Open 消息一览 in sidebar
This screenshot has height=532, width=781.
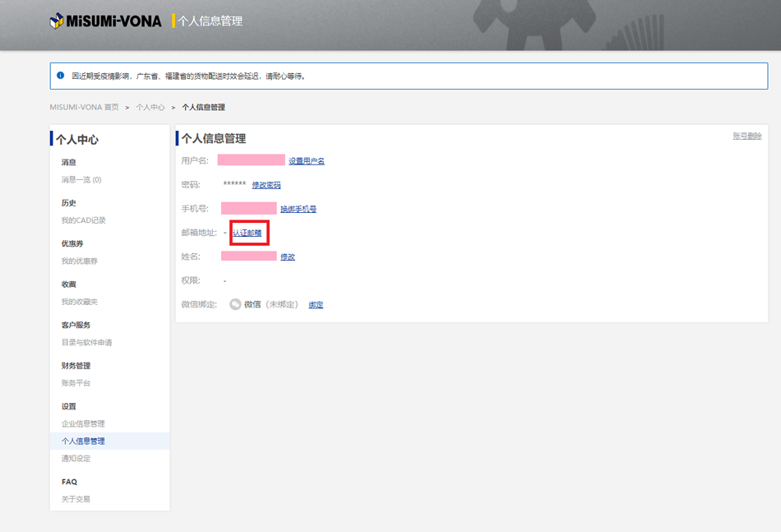tap(81, 179)
